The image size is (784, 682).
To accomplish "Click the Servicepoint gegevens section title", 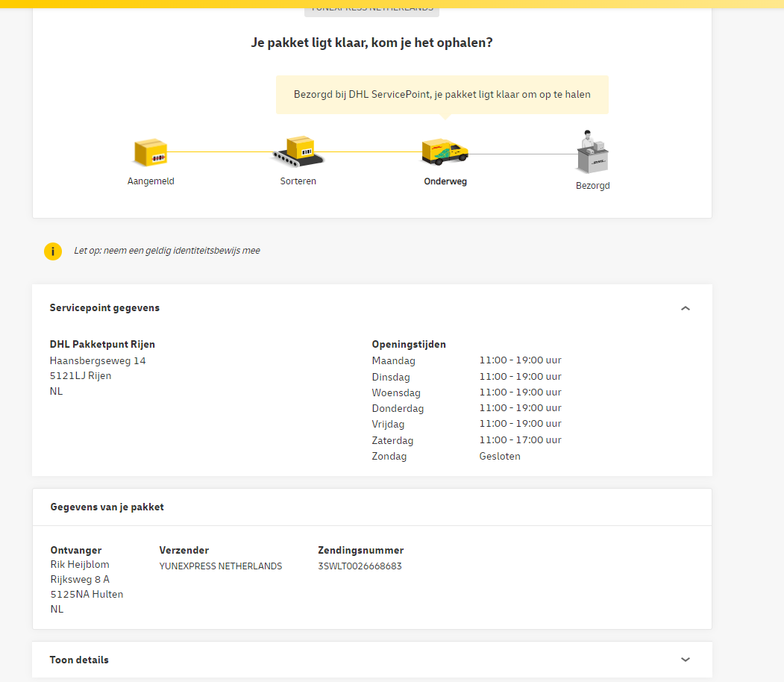I will [104, 307].
